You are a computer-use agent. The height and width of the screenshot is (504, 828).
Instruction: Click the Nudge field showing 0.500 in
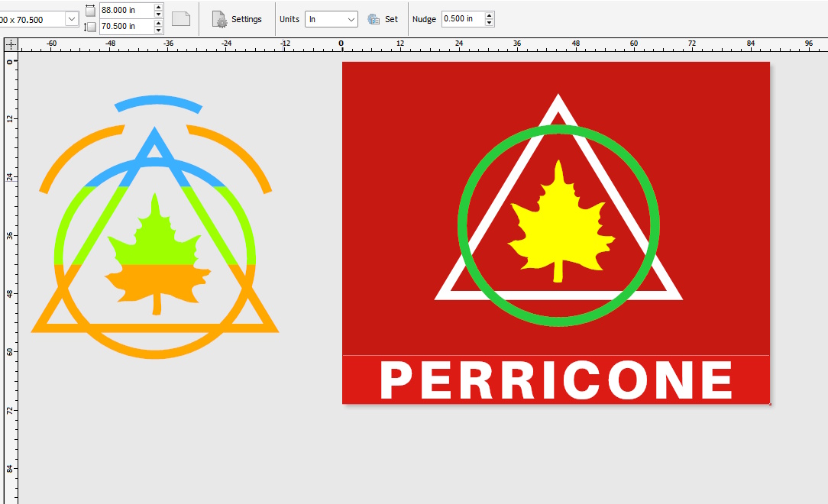pos(461,19)
